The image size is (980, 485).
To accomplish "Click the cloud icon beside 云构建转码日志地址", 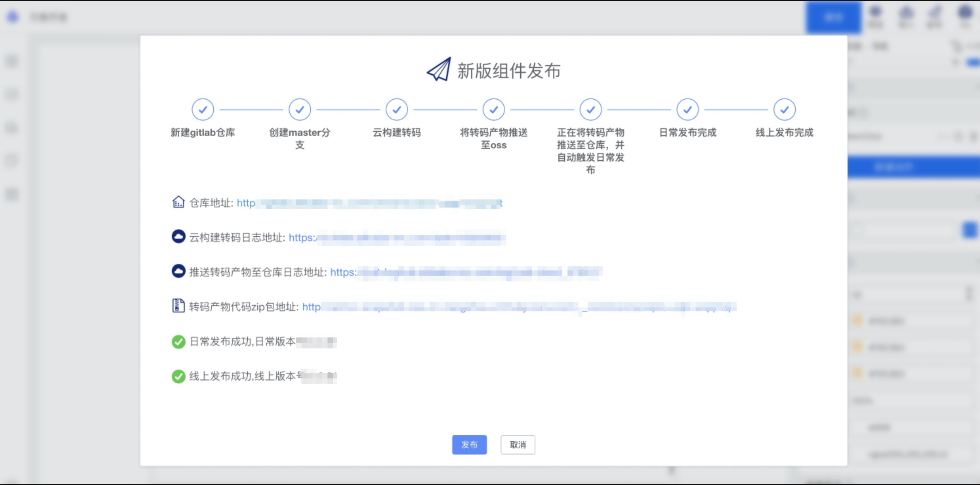I will coord(179,237).
